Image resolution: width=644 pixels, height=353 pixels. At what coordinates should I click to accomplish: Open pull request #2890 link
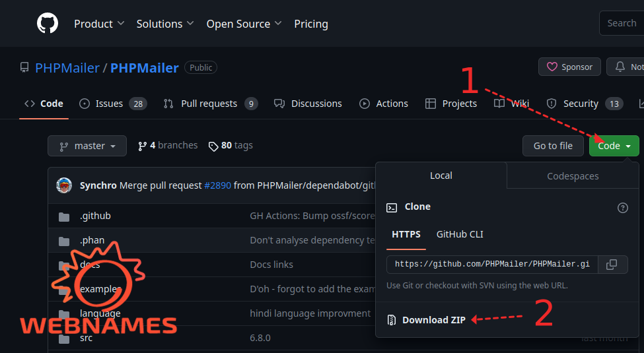pyautogui.click(x=218, y=185)
